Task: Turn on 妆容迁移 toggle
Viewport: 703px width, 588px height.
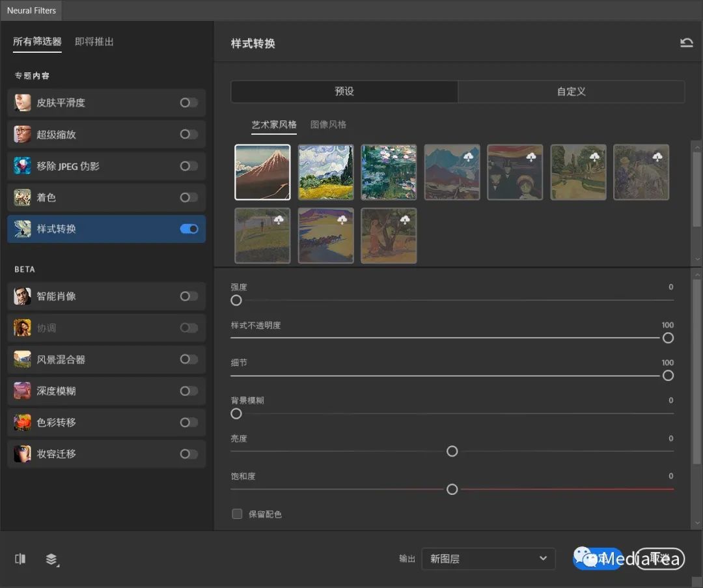Action: point(189,454)
